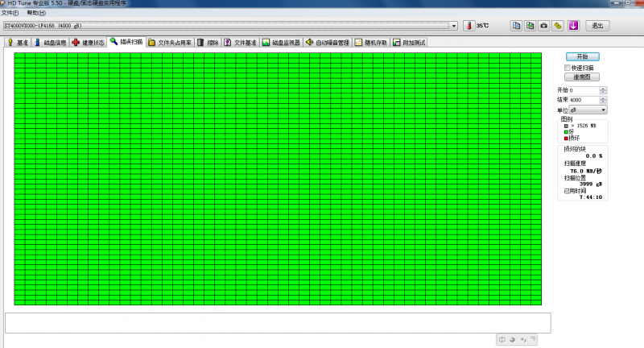Switch to the 文件夹占用率 tab
Image resolution: width=644 pixels, height=348 pixels.
pos(170,43)
